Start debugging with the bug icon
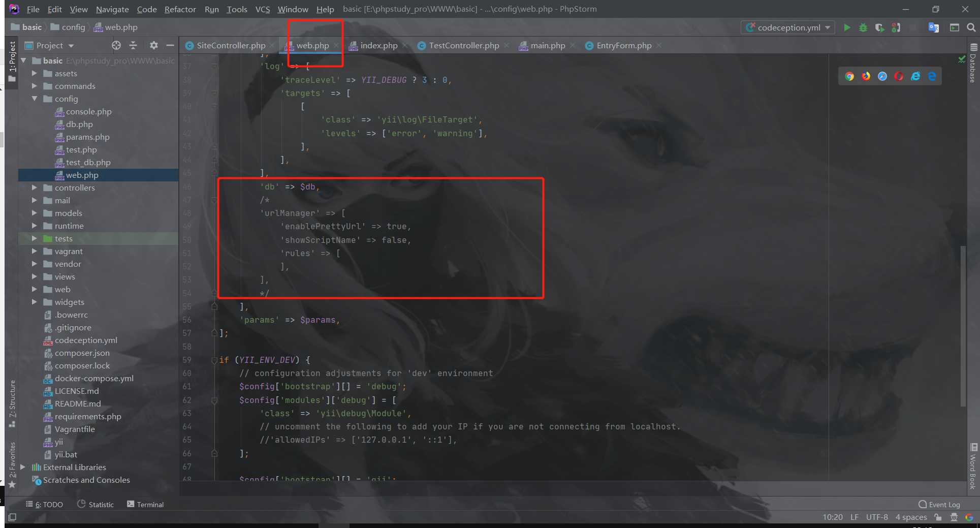 pyautogui.click(x=863, y=27)
